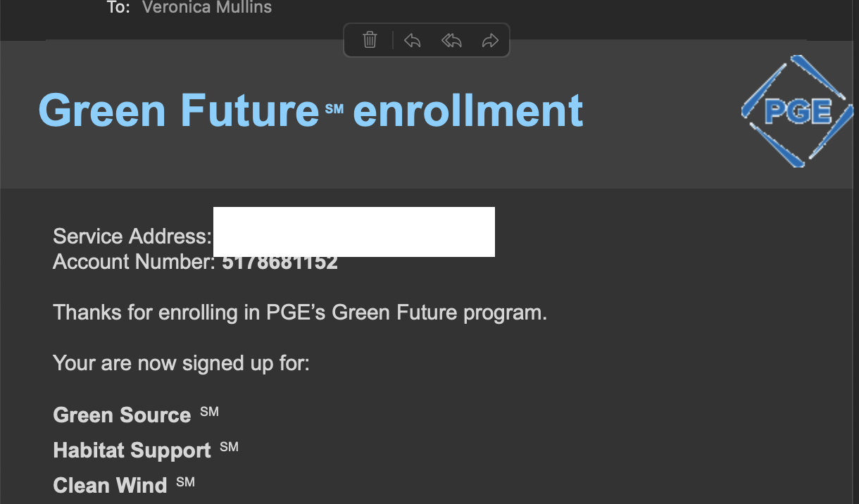
Task: Click the Green Future enrollment heading
Action: 311,111
